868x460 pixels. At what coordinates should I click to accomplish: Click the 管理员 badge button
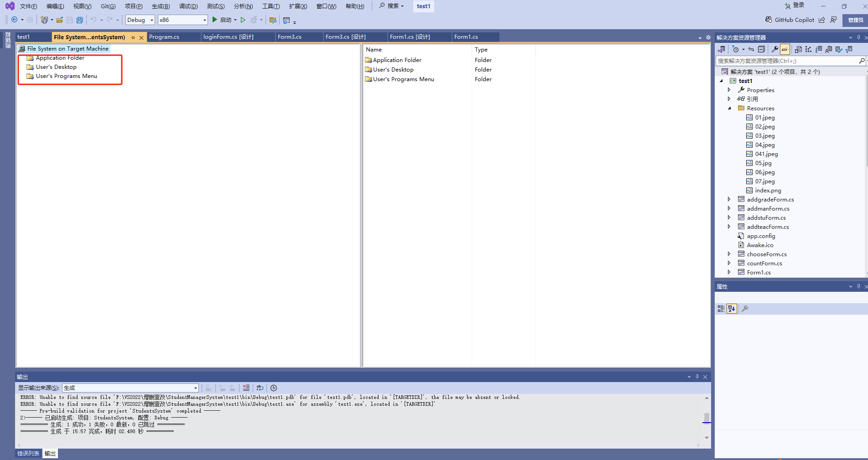(x=855, y=20)
